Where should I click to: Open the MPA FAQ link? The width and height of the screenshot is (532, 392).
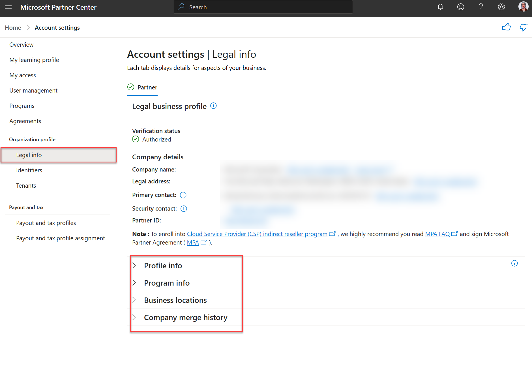tap(437, 234)
